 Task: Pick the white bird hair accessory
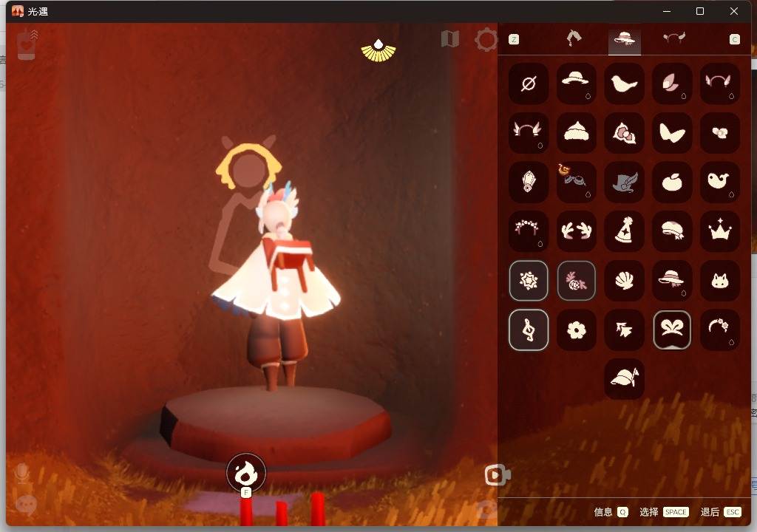(x=624, y=83)
